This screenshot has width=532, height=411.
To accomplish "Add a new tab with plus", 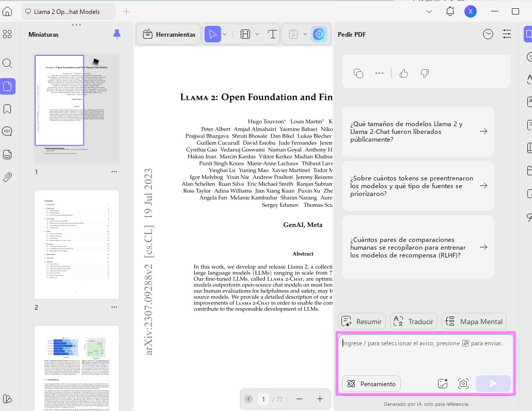I will (126, 11).
